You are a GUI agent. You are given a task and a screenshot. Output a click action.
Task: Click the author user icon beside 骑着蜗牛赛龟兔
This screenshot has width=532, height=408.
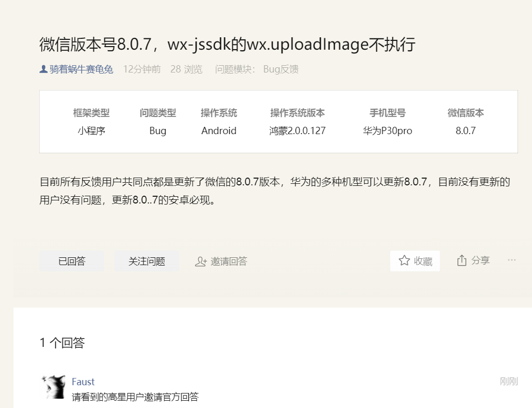[x=43, y=69]
